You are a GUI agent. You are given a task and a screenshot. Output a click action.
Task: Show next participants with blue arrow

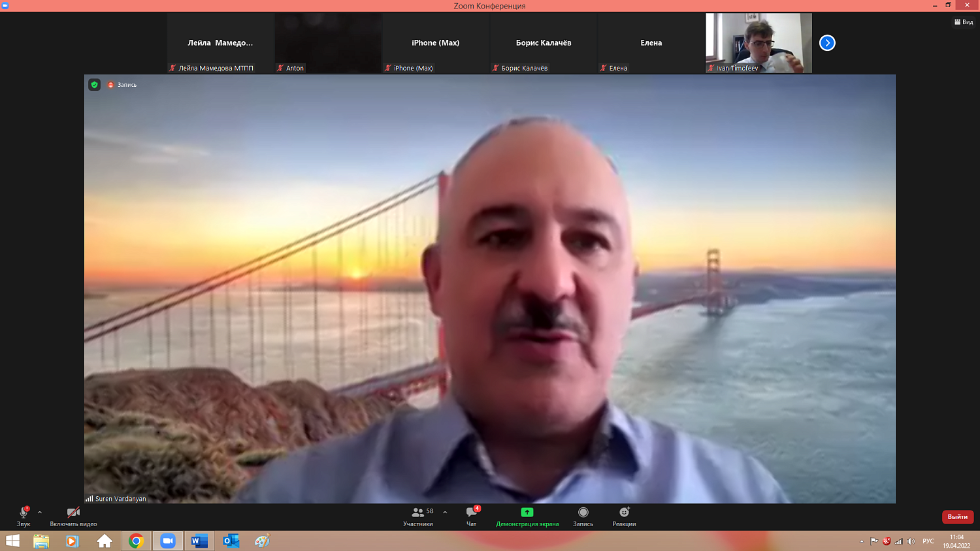coord(827,43)
